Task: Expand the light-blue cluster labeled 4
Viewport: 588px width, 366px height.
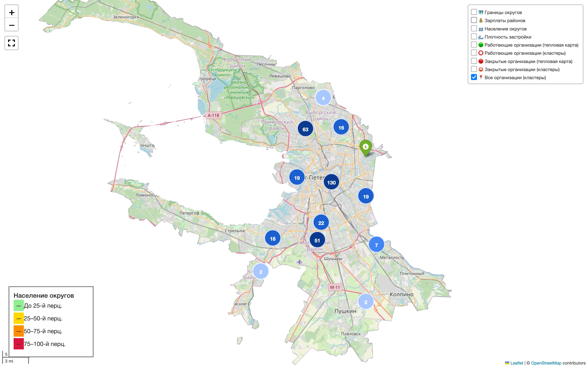Action: point(323,98)
